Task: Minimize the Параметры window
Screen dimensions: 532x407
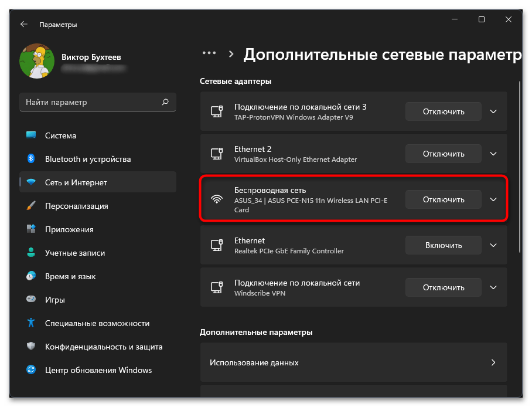Action: (454, 19)
